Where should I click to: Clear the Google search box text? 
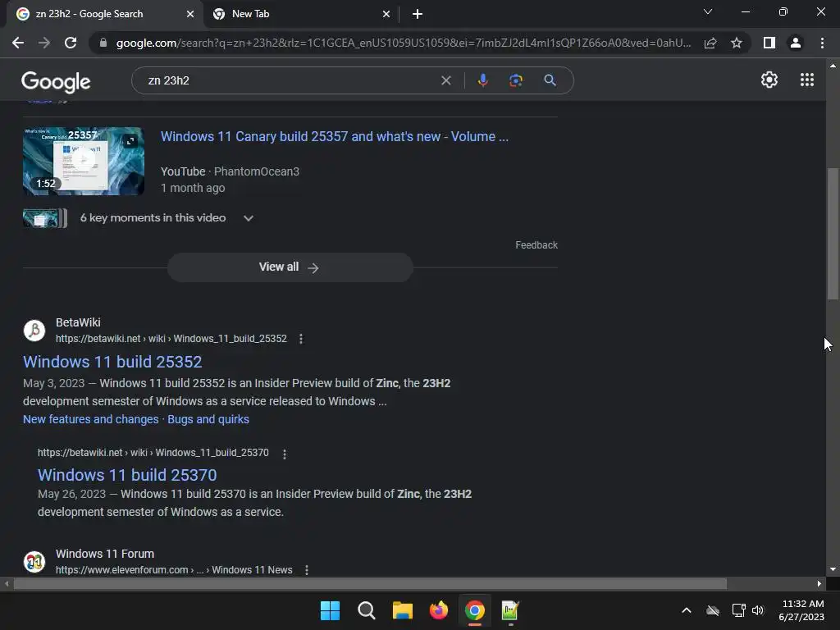point(445,80)
